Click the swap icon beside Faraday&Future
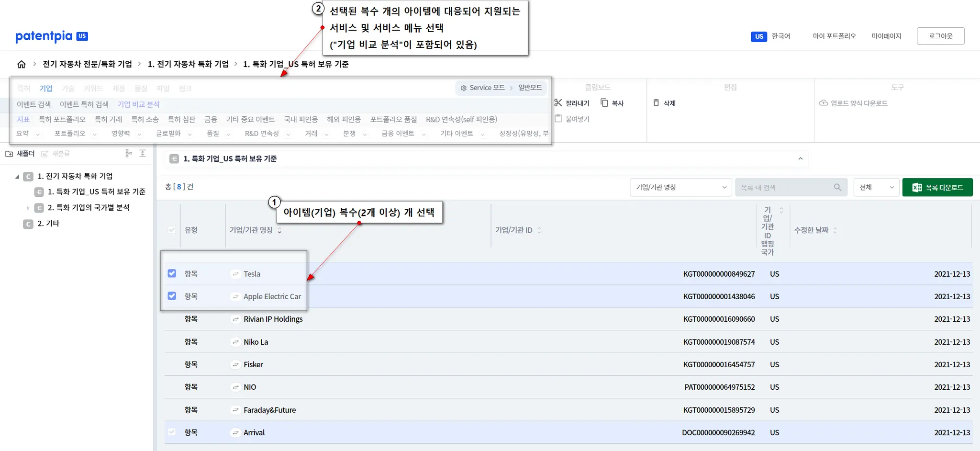Image resolution: width=980 pixels, height=451 pixels. point(235,410)
